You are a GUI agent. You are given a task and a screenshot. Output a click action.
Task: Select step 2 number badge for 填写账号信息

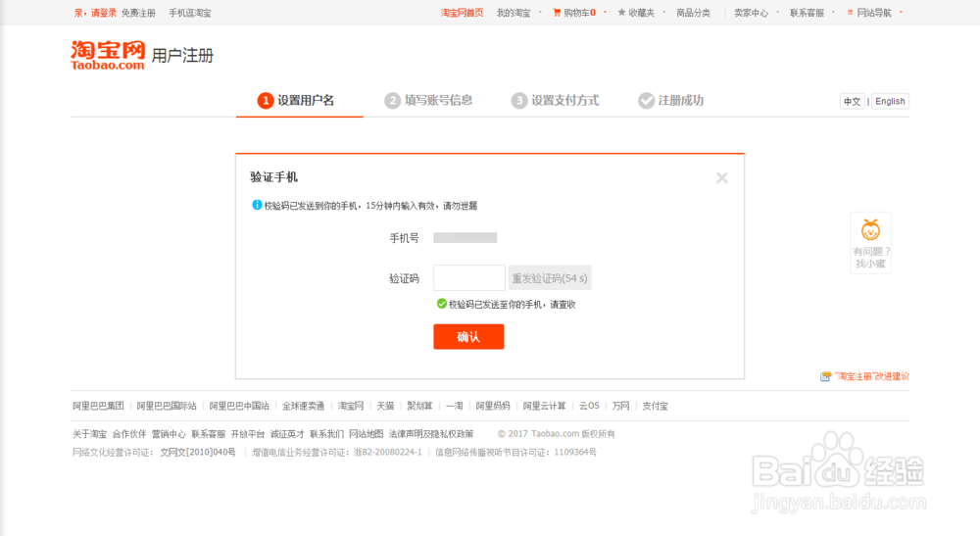point(393,101)
